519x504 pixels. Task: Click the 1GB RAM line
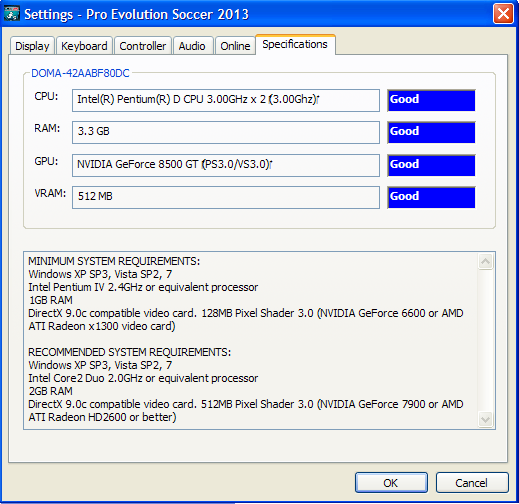click(51, 300)
